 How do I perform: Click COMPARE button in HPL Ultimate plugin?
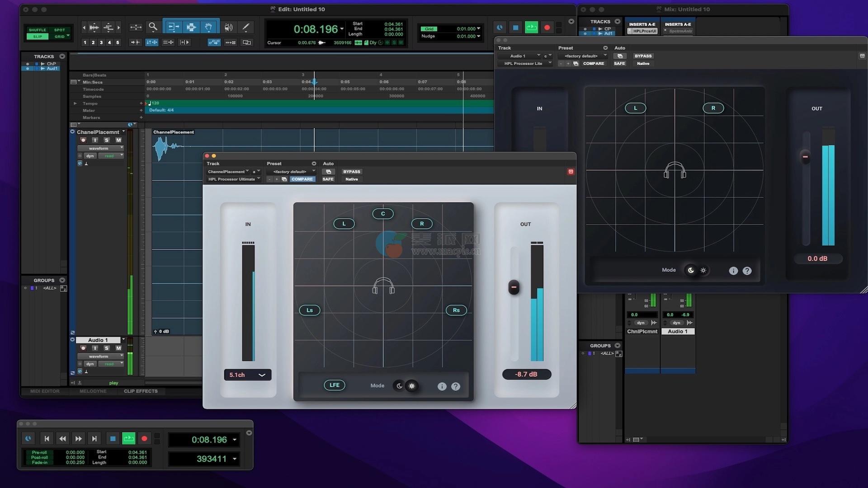click(x=302, y=179)
